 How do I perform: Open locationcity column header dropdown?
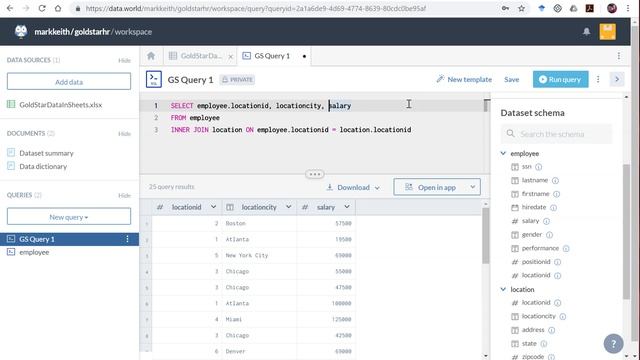coord(289,207)
